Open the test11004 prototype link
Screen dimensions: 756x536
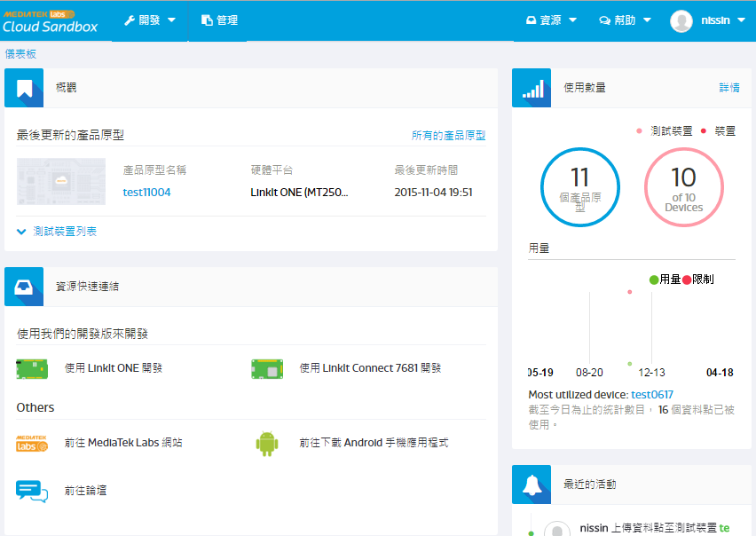tap(146, 193)
